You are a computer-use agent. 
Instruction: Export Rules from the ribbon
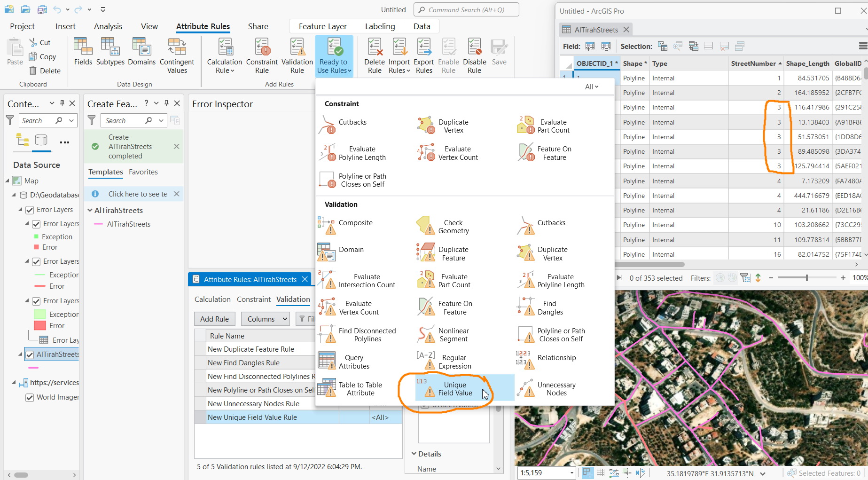click(424, 55)
